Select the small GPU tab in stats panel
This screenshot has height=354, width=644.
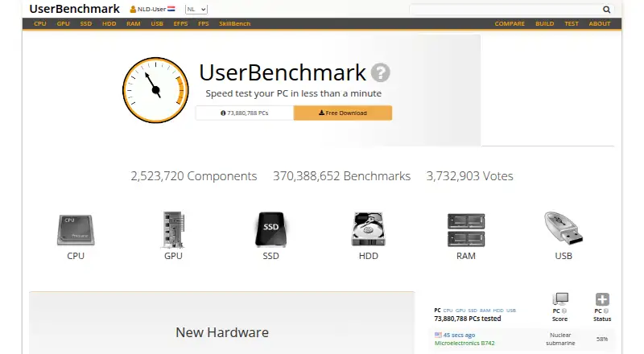[460, 310]
